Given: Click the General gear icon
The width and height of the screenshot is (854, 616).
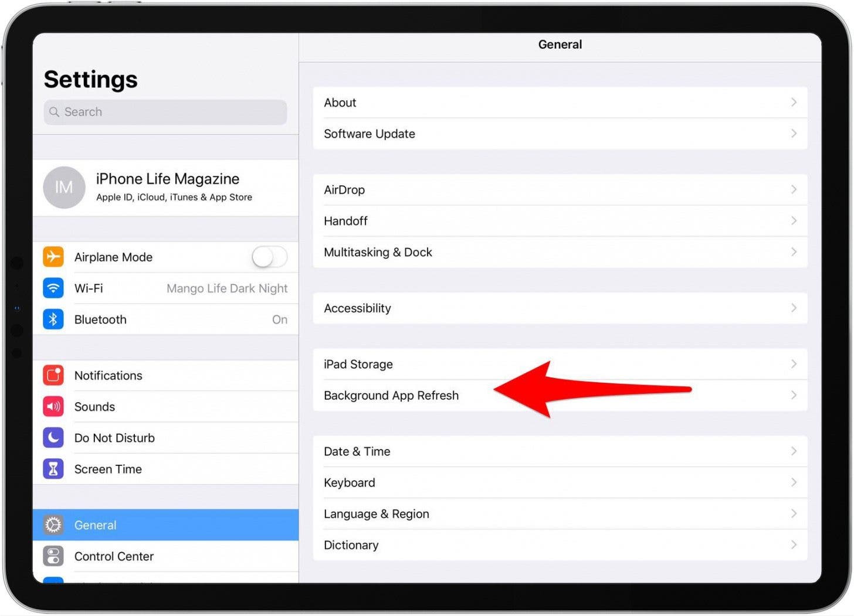Looking at the screenshot, I should [x=53, y=525].
